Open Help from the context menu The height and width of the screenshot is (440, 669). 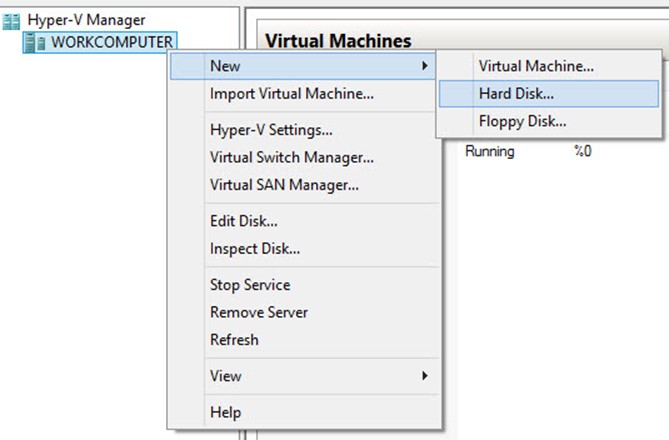click(x=225, y=412)
